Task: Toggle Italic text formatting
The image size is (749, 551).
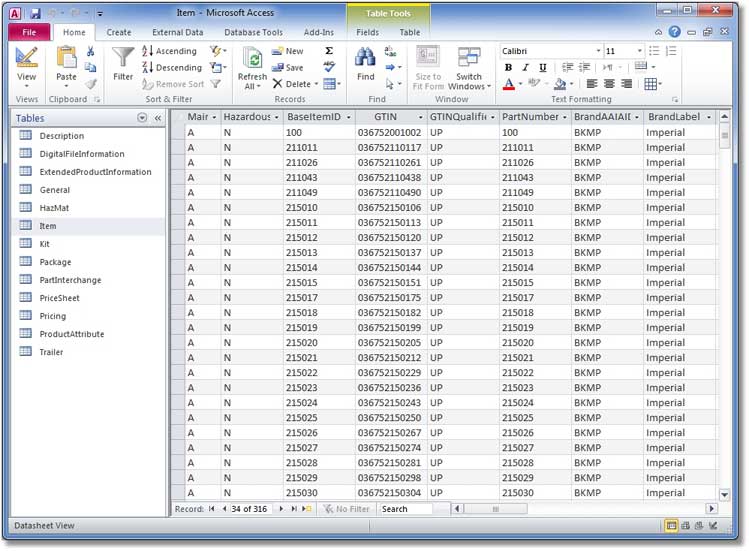Action: (x=526, y=67)
